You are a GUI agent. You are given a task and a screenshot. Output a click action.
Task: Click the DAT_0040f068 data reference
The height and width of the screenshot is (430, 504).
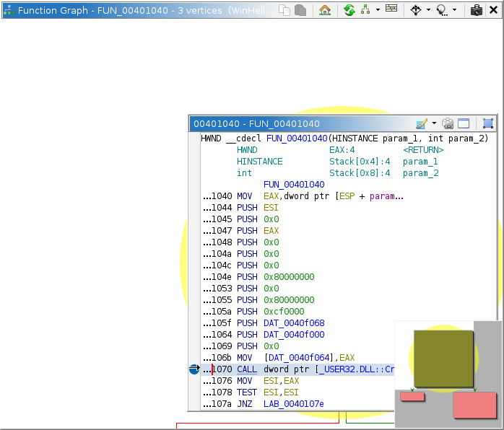click(x=294, y=323)
